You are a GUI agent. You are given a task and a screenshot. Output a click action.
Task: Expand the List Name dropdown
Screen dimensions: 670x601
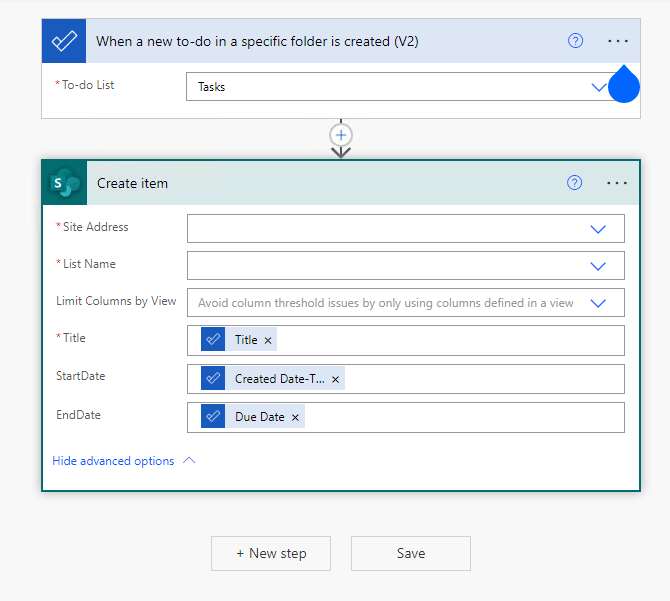click(x=598, y=266)
